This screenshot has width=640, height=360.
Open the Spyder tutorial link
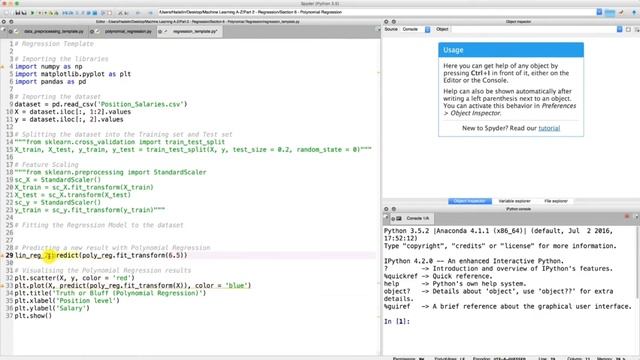point(549,128)
